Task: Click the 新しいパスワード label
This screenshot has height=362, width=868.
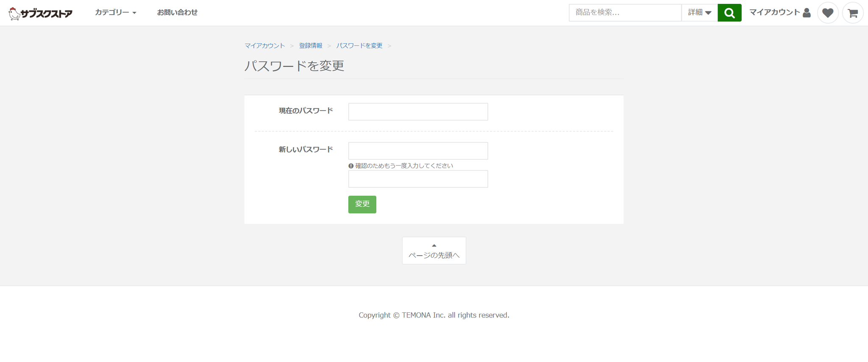Action: (306, 150)
